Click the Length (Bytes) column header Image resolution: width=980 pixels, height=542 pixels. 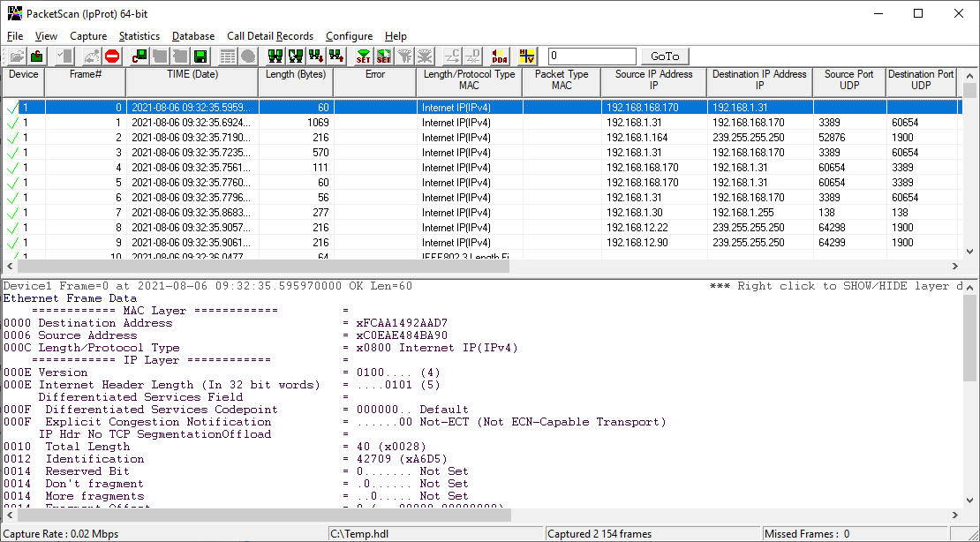[297, 82]
